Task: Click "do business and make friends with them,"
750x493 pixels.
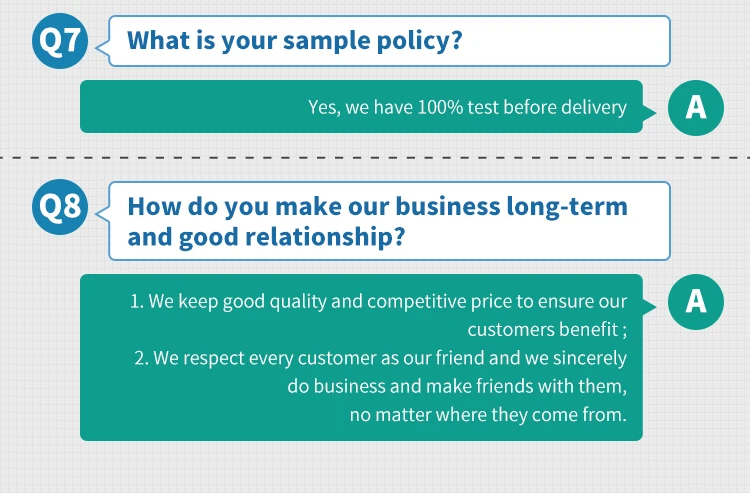Action: [456, 385]
